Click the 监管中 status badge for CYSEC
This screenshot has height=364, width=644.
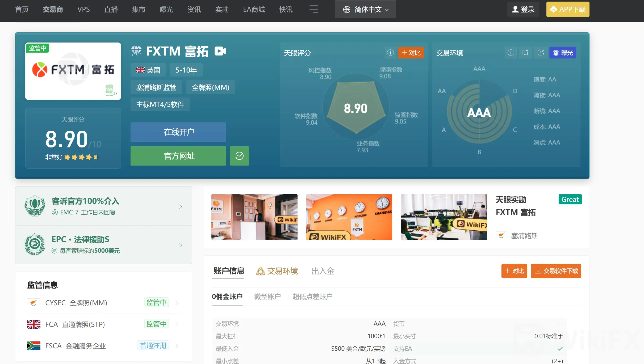click(x=157, y=302)
